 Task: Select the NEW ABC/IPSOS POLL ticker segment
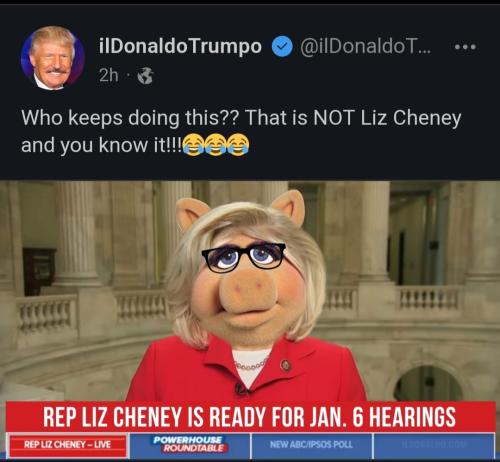coord(311,445)
